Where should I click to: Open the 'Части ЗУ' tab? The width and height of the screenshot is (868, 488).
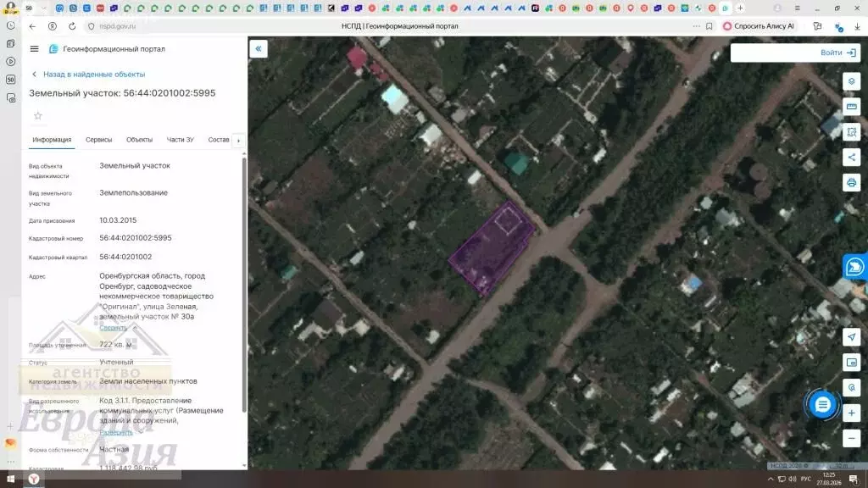coord(180,140)
